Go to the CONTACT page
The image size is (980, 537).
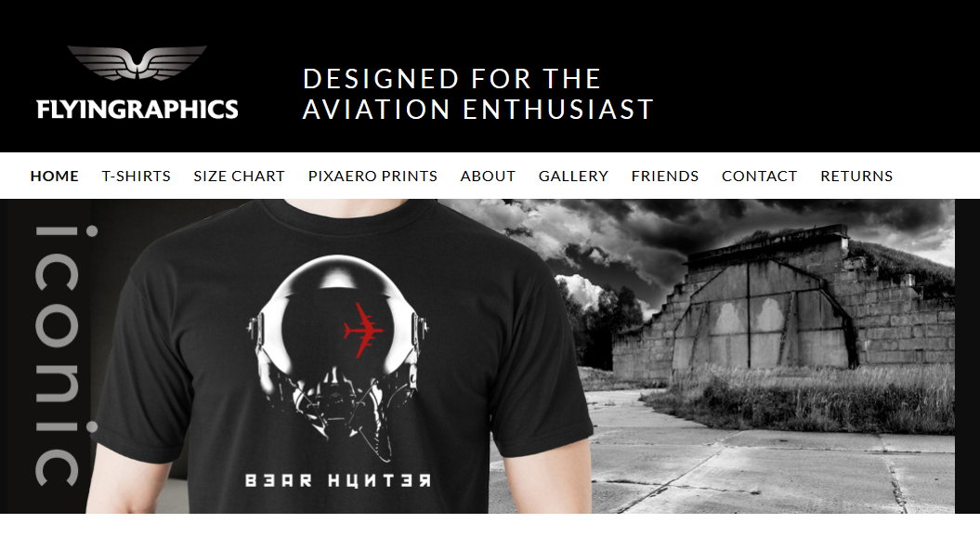coord(759,177)
